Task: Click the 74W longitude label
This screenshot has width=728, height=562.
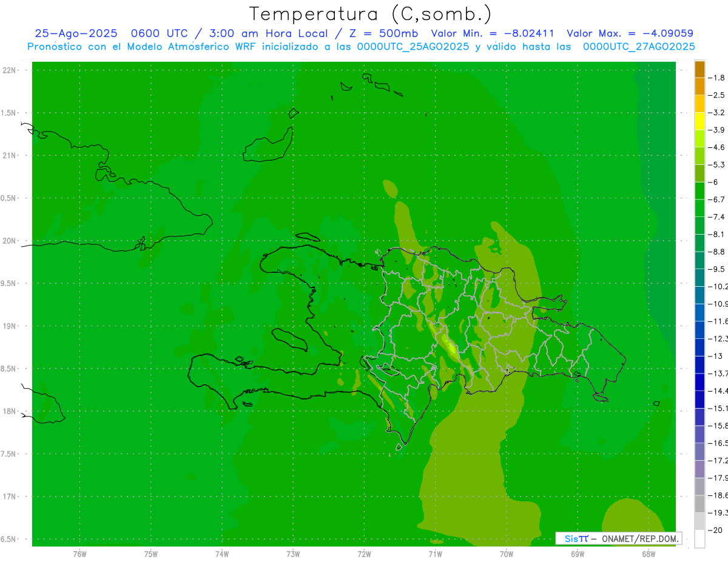Action: pyautogui.click(x=222, y=554)
